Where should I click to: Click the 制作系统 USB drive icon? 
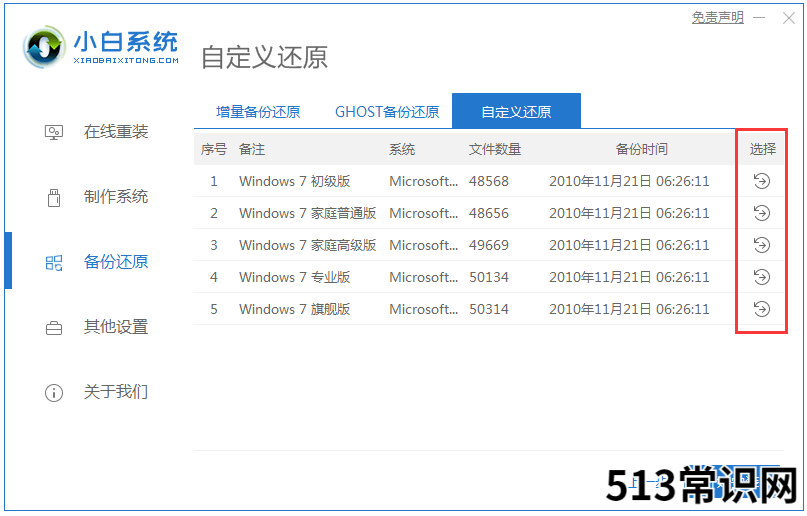coord(54,197)
